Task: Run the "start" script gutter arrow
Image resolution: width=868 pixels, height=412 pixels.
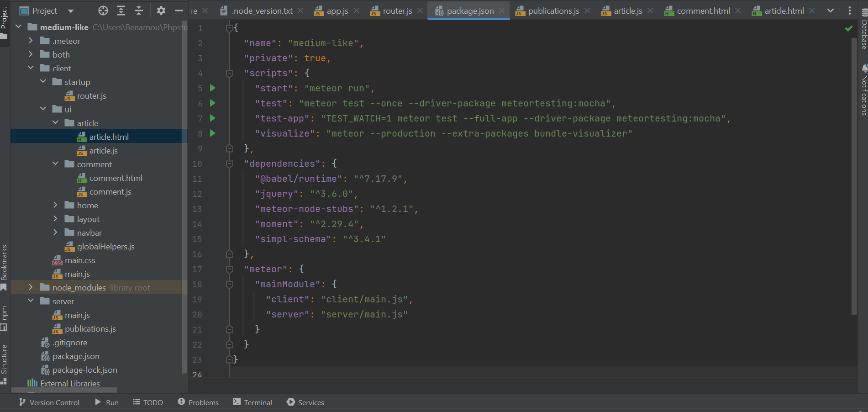Action: [x=212, y=88]
